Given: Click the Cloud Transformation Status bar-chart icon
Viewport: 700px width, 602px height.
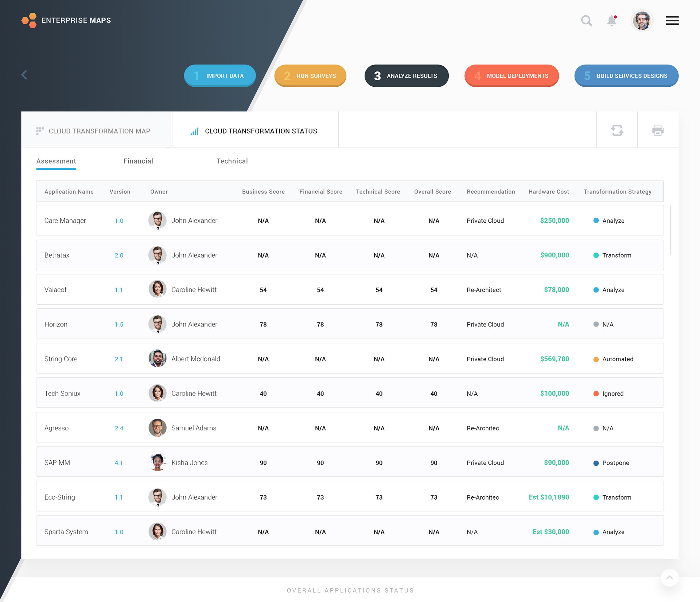Looking at the screenshot, I should click(x=195, y=131).
